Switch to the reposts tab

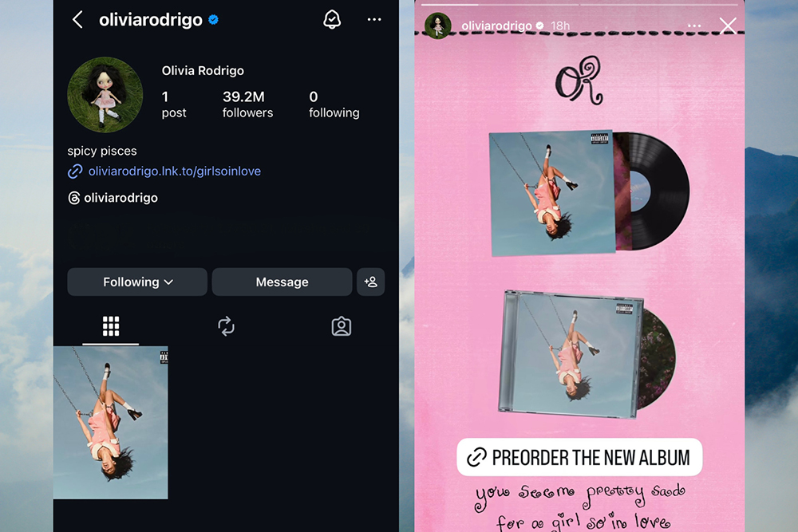pos(226,326)
